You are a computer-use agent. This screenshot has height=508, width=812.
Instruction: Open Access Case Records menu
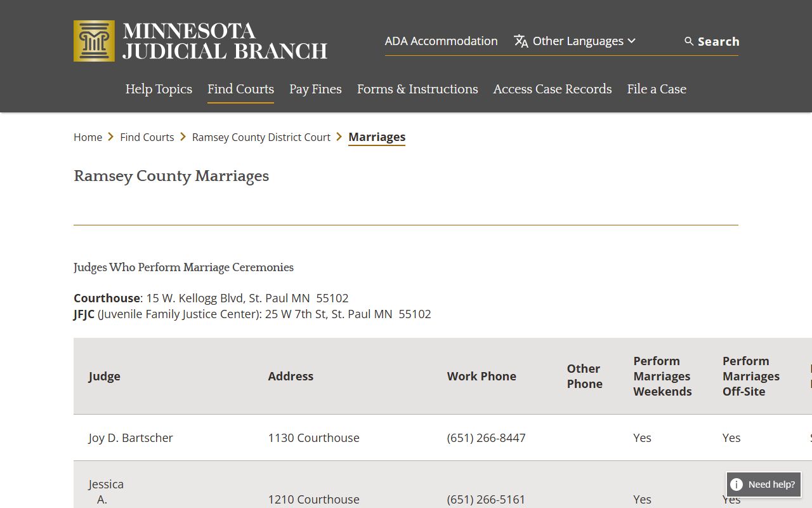(x=553, y=89)
